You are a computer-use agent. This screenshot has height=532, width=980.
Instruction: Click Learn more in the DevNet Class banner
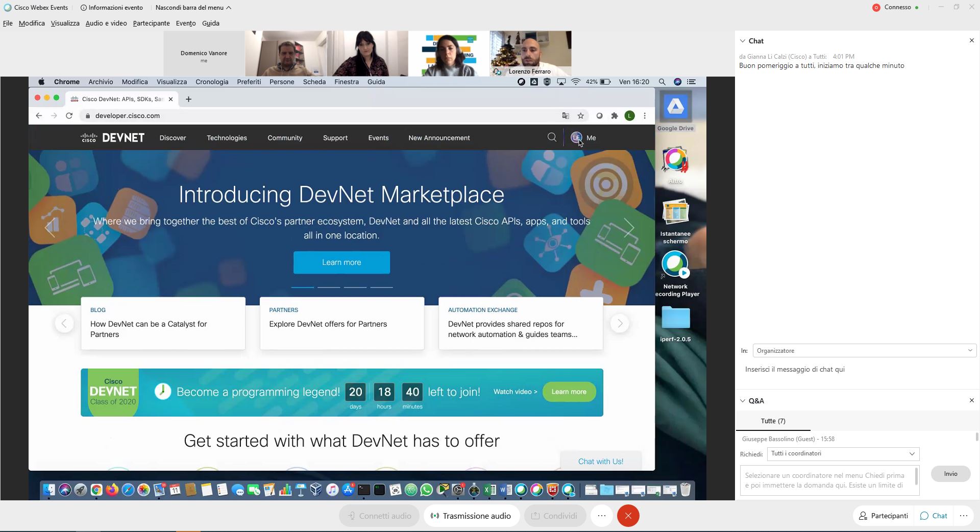[x=569, y=392]
